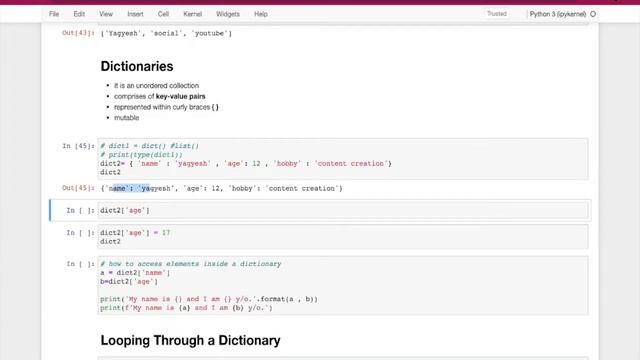Select the Dictionaries heading cell
This screenshot has height=360, width=640.
tap(137, 66)
